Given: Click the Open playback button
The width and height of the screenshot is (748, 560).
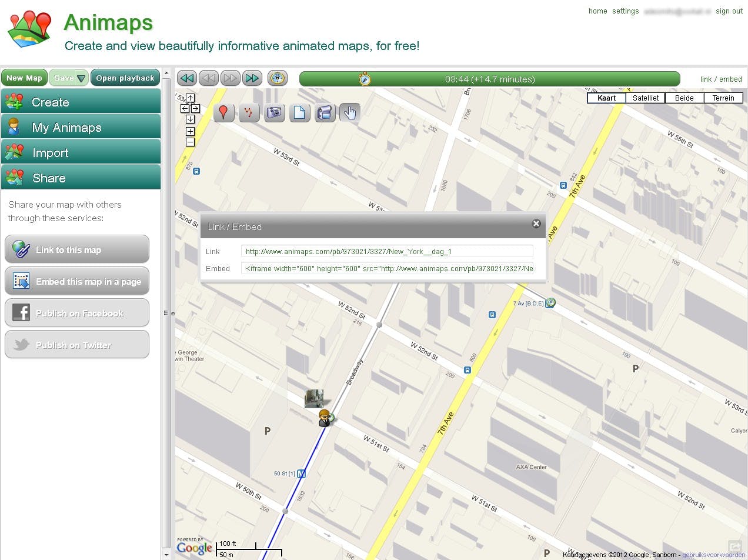Looking at the screenshot, I should (125, 78).
